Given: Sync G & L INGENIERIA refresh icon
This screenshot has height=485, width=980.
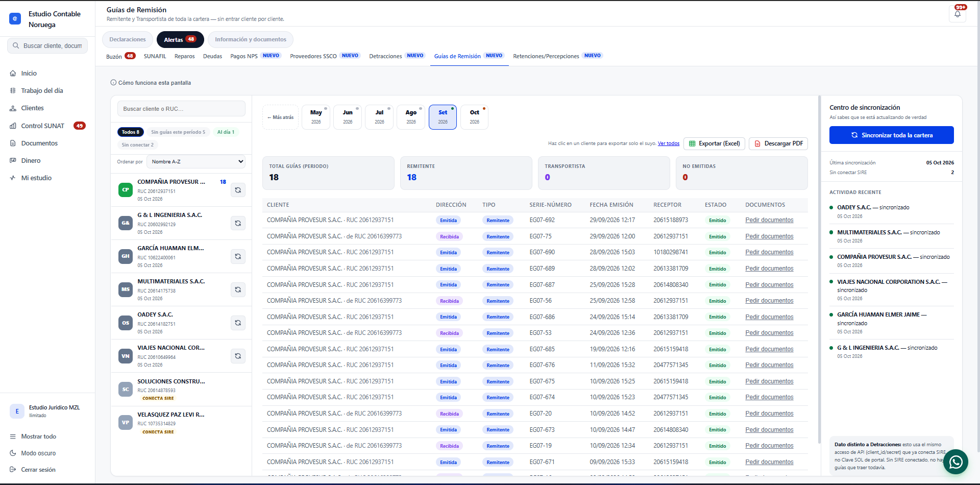Looking at the screenshot, I should [238, 223].
